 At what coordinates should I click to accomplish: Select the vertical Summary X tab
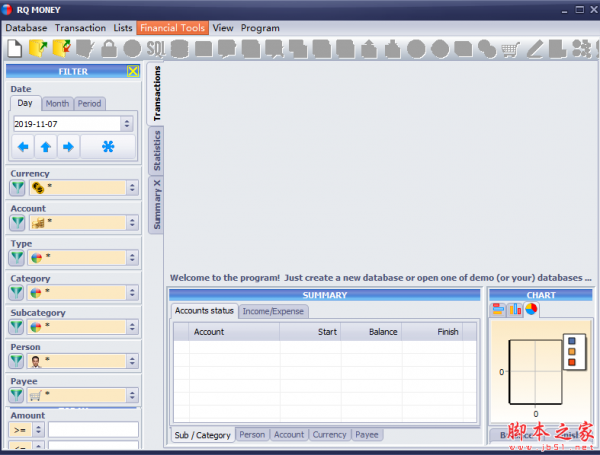[157, 204]
